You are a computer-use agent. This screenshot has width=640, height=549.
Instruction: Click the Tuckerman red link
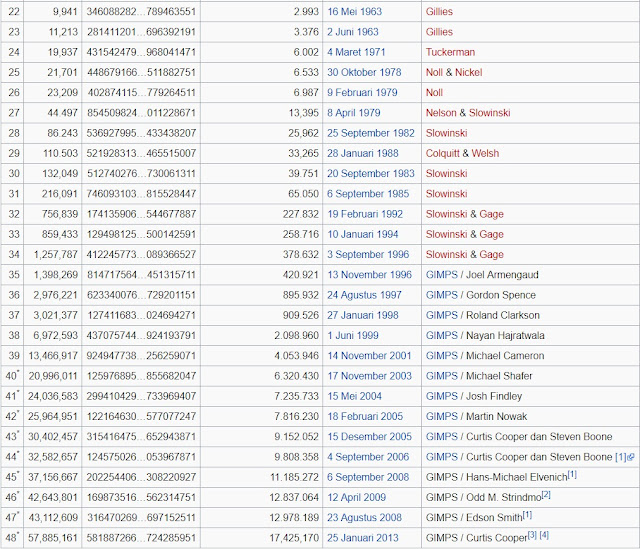pos(450,52)
